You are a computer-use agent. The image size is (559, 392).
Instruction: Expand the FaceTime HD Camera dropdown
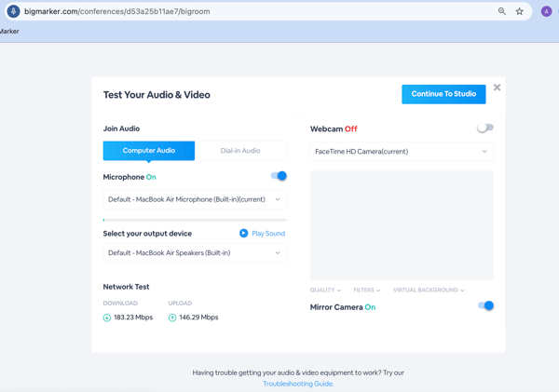click(x=402, y=152)
